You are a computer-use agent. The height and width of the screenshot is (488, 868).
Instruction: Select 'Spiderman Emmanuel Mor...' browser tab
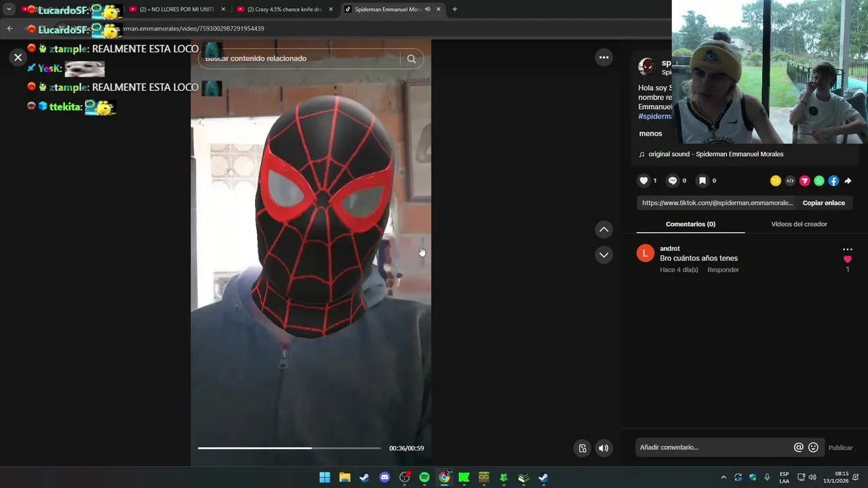pyautogui.click(x=388, y=9)
